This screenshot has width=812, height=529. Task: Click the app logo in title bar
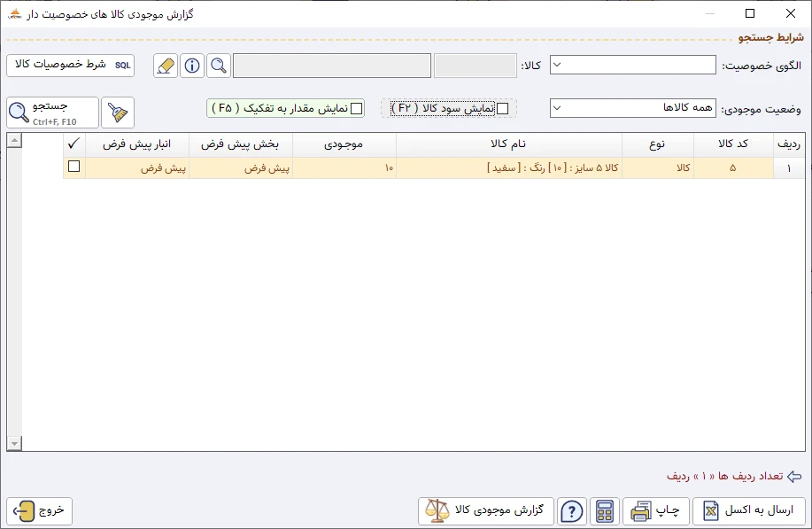coord(15,14)
